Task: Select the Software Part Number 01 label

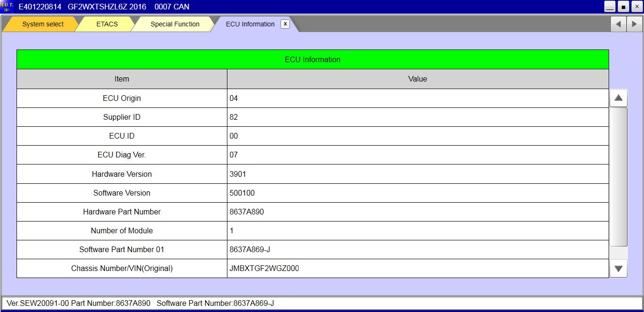Action: [x=122, y=249]
